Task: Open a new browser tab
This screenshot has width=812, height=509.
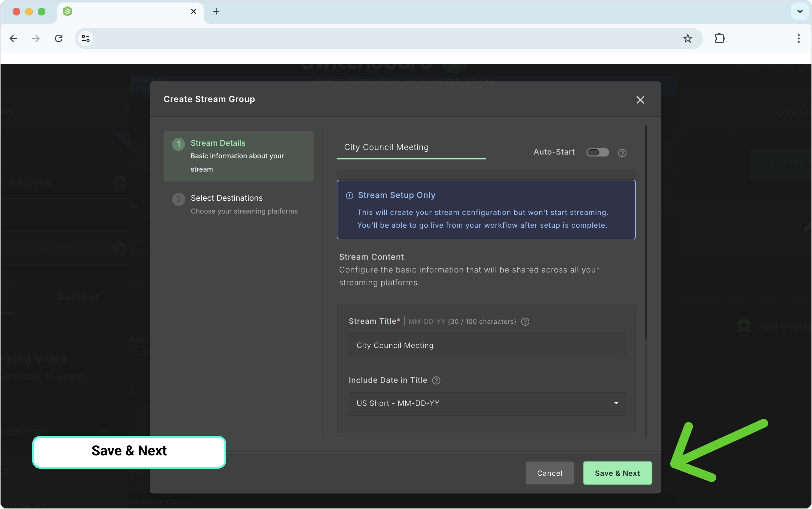Action: point(216,11)
